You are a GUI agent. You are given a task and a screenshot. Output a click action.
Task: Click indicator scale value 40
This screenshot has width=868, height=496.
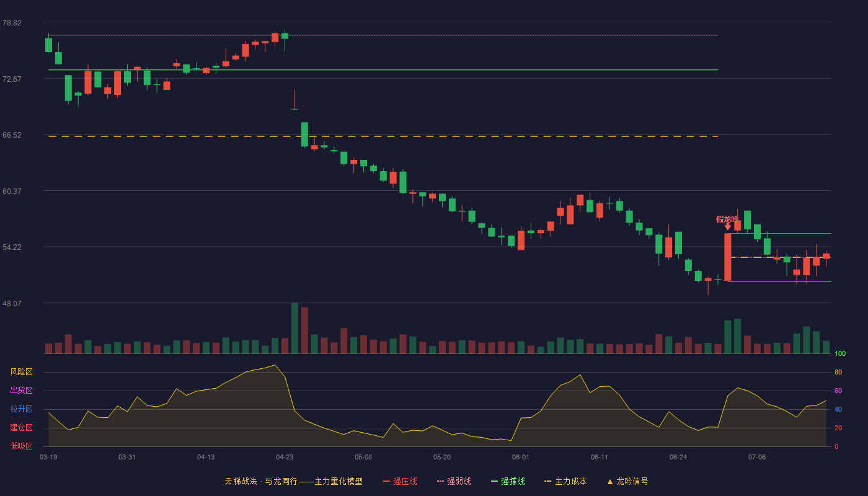[x=838, y=409]
